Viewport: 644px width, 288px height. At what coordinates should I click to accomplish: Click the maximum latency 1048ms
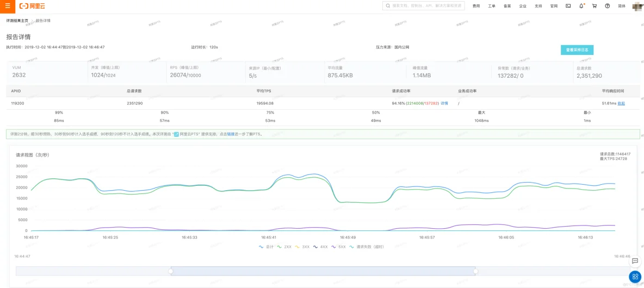coord(482,121)
